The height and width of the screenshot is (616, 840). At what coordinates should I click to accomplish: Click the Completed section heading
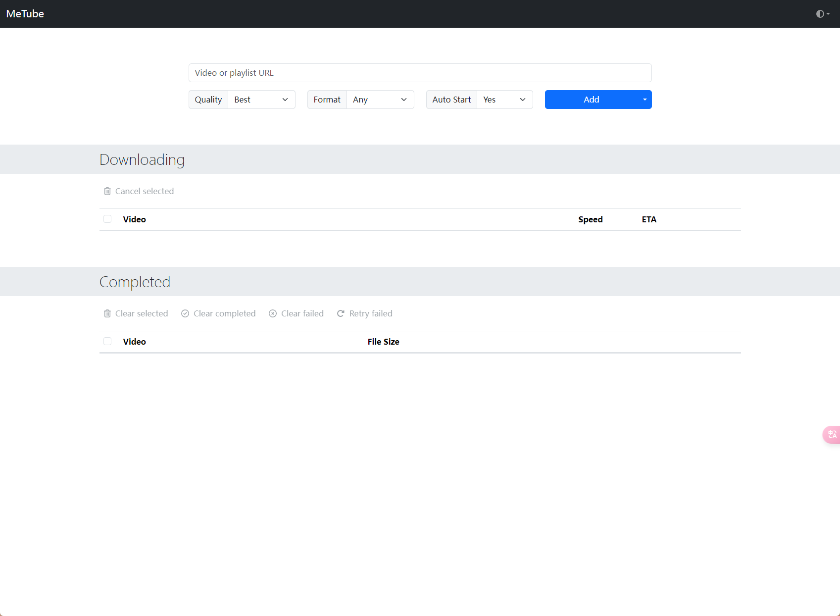[x=135, y=282]
